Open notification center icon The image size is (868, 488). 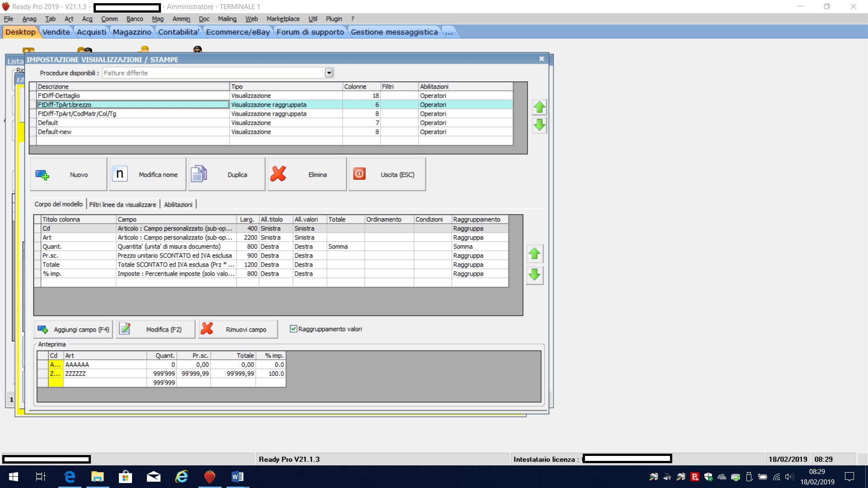click(849, 477)
